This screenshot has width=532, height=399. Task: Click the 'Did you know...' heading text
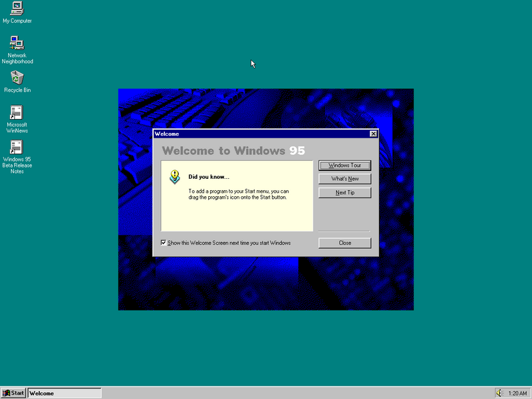pos(209,177)
